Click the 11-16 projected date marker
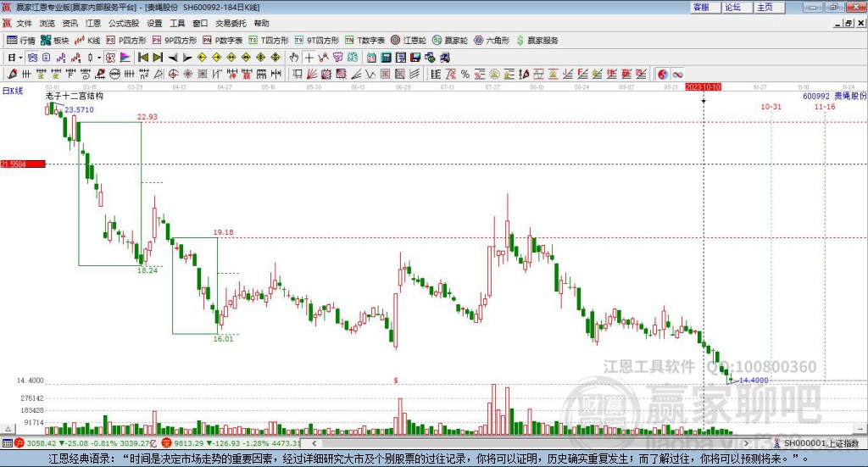 (x=825, y=106)
